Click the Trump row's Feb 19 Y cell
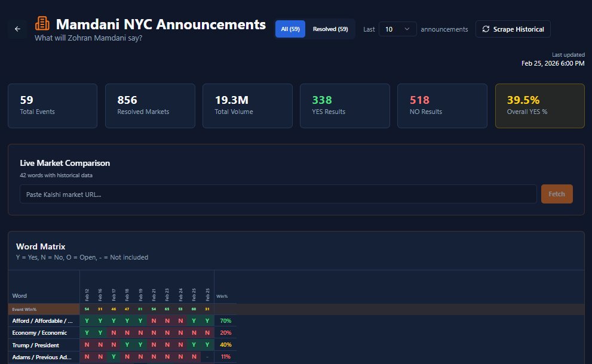 (x=140, y=345)
